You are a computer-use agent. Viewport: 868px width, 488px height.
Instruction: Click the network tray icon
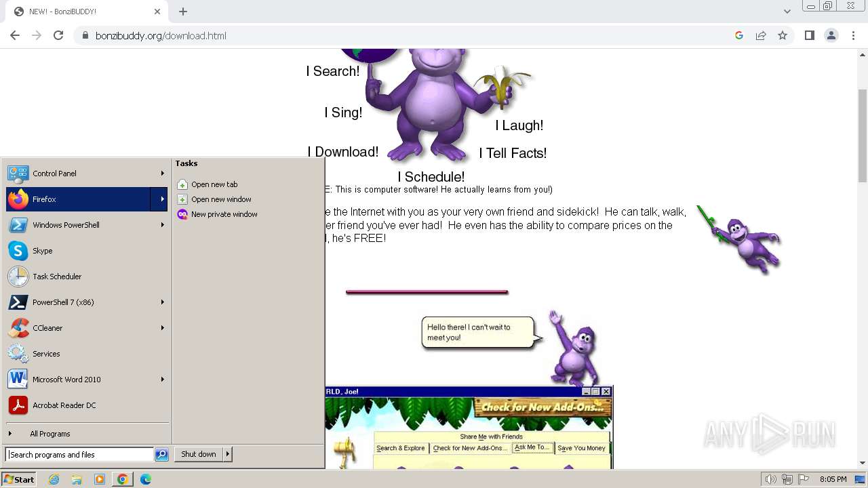[787, 479]
